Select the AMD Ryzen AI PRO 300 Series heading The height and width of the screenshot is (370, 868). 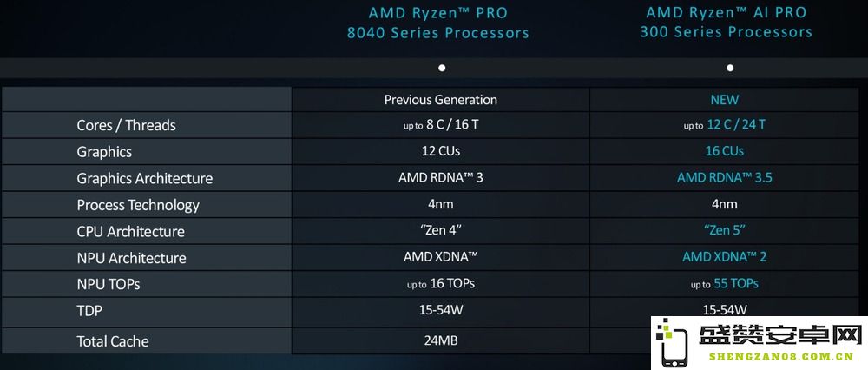click(727, 23)
